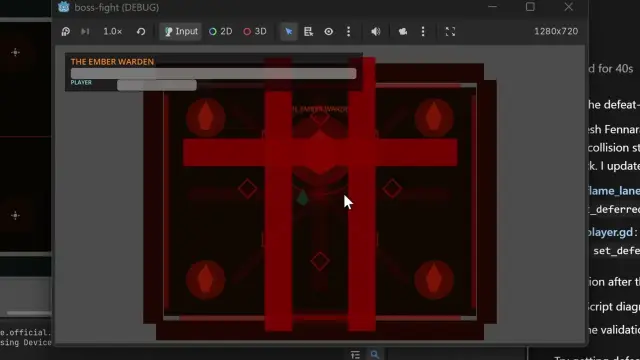Toggle selection visibility eye icon

point(329,31)
